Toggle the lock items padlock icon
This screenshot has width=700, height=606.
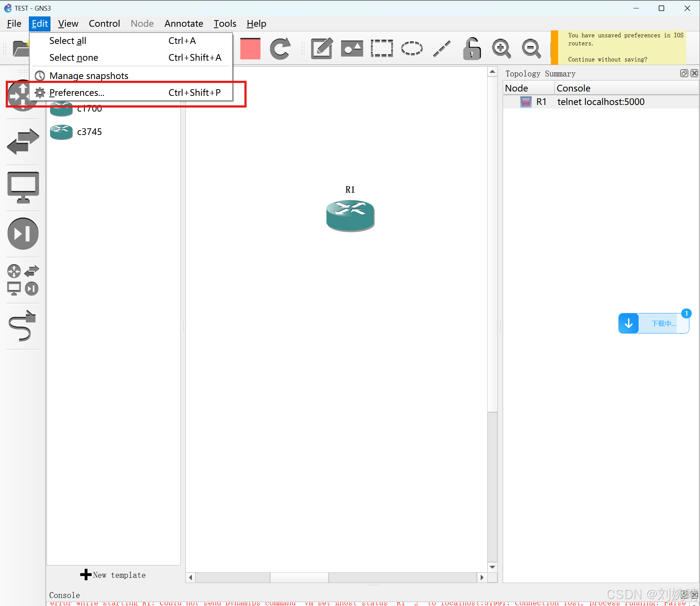click(472, 48)
